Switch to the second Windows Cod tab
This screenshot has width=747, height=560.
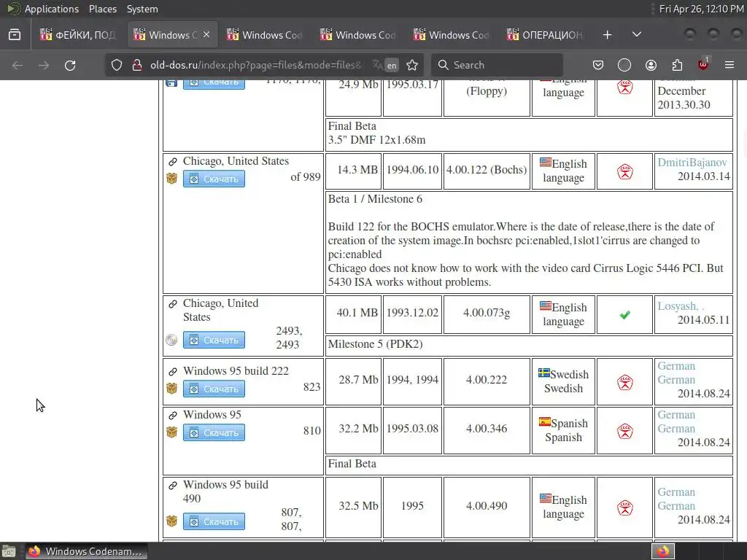click(x=358, y=35)
